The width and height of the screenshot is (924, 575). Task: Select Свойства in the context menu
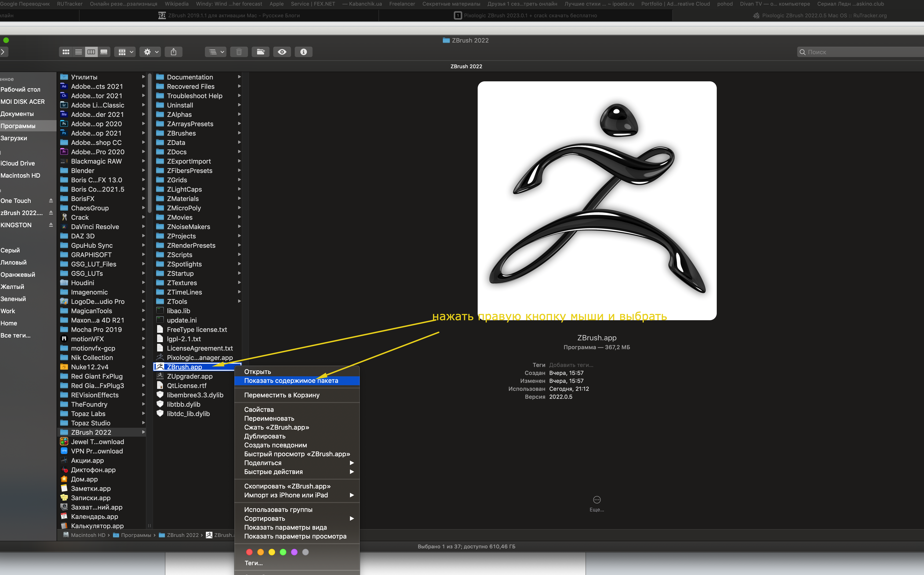[297, 410]
